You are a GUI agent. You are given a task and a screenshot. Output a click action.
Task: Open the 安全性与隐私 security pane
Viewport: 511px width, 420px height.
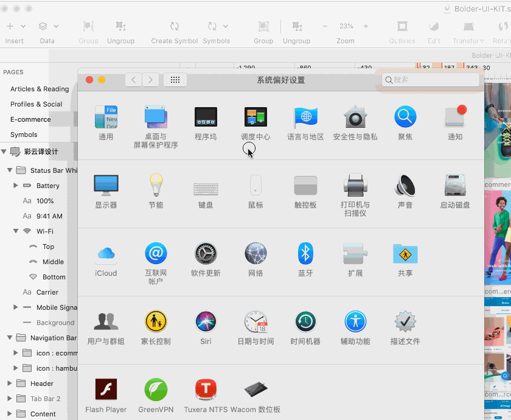[355, 117]
